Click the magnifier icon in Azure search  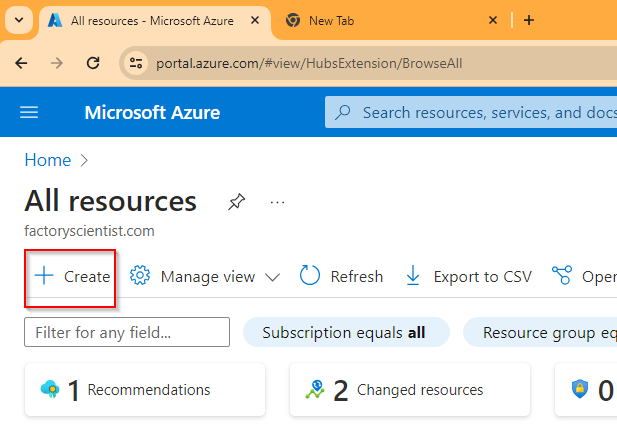pyautogui.click(x=343, y=113)
